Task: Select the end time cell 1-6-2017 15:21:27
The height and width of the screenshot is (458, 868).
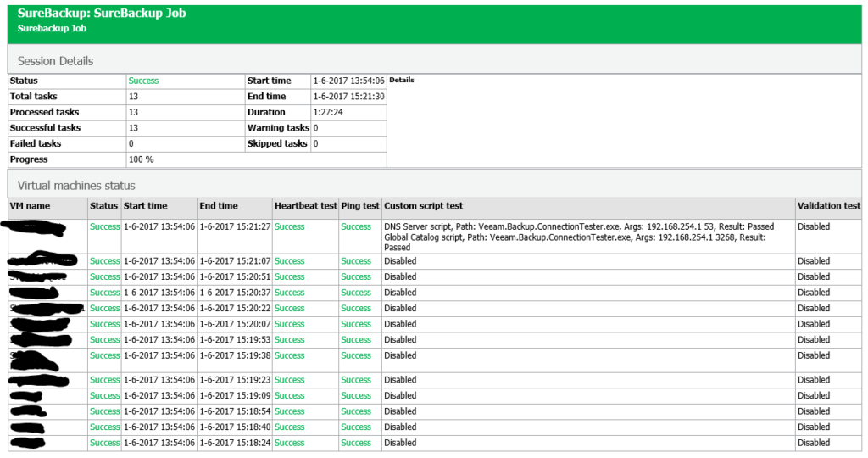Action: pos(235,227)
